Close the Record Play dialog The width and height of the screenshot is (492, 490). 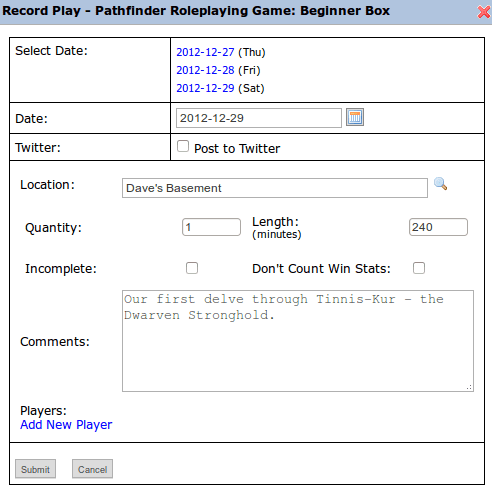(484, 12)
